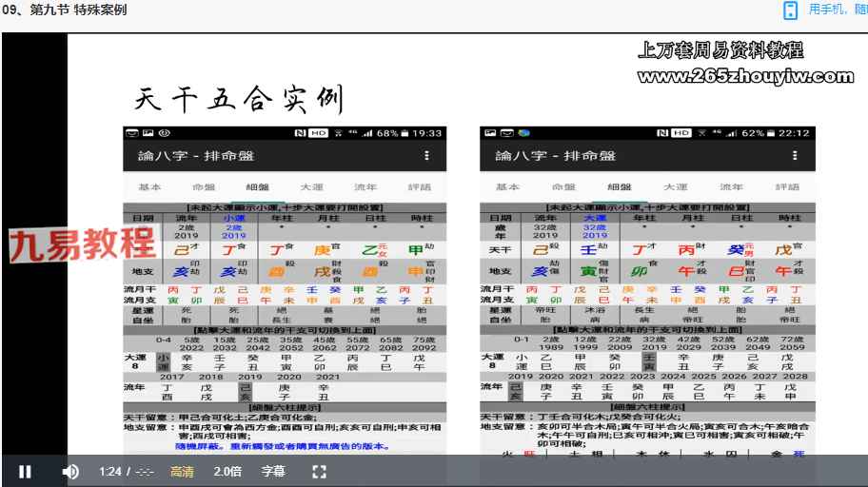Select 細盤 tab in the 19:33 phone
868x487 pixels.
257,187
